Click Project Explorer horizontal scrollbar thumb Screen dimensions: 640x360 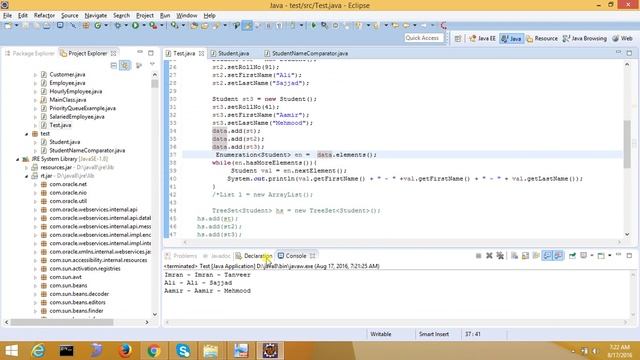coord(62,322)
